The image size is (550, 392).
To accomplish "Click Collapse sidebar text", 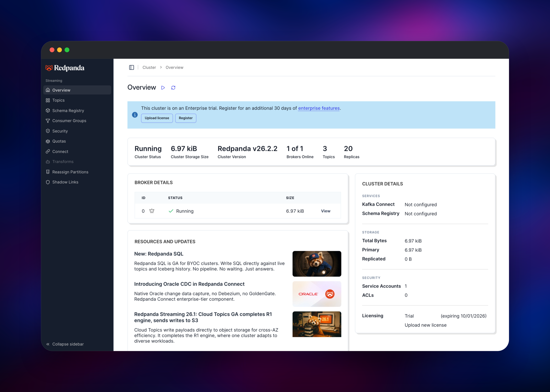I will 68,344.
